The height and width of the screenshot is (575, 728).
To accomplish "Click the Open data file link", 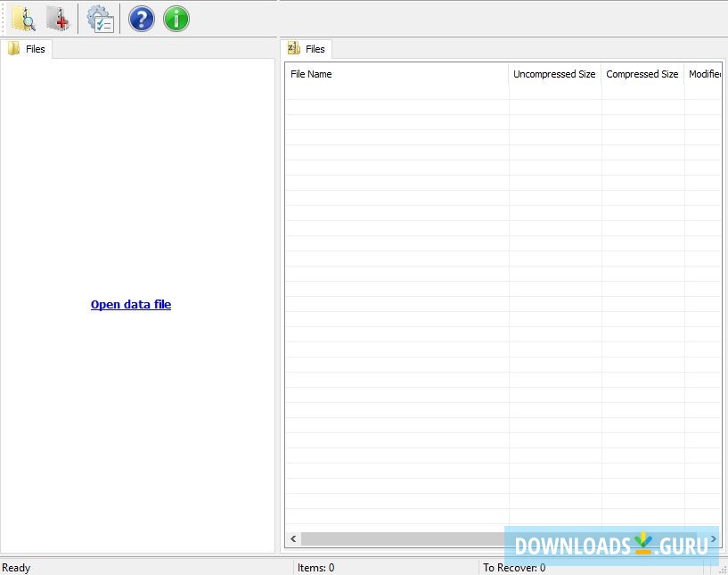I will point(131,304).
